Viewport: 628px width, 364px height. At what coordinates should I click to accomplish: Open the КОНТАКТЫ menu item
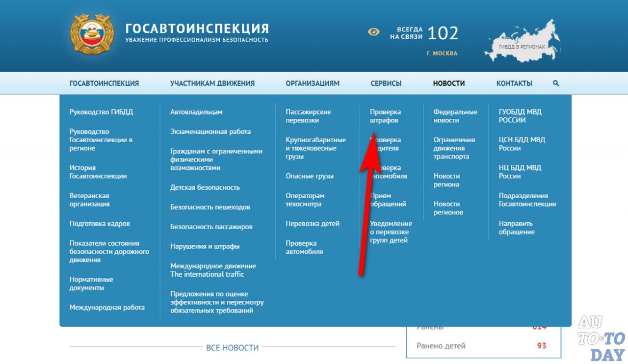[x=514, y=83]
